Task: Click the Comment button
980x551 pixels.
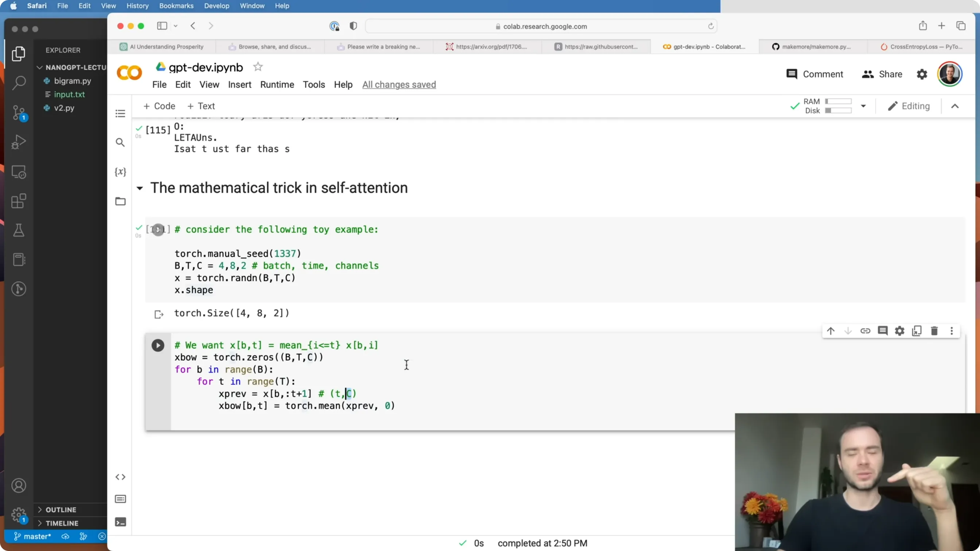Action: (x=814, y=74)
